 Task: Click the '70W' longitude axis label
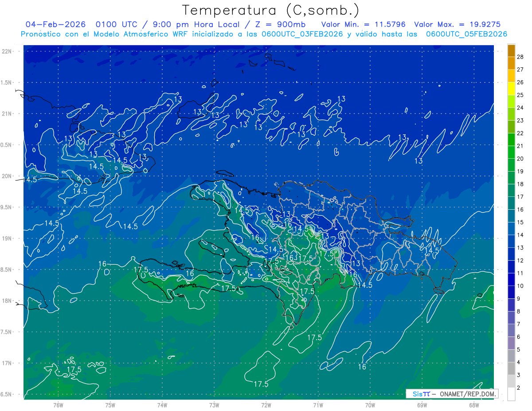(370, 405)
